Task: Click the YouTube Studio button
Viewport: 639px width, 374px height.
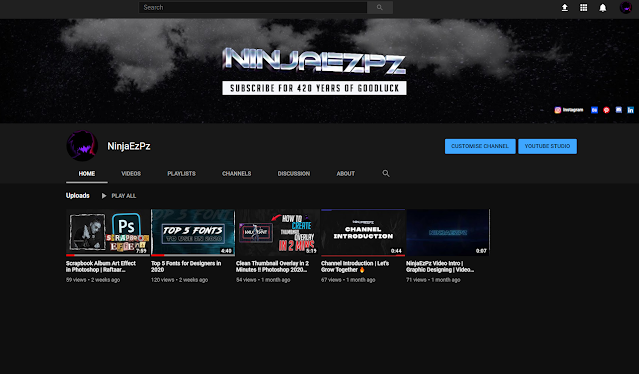Action: click(547, 146)
